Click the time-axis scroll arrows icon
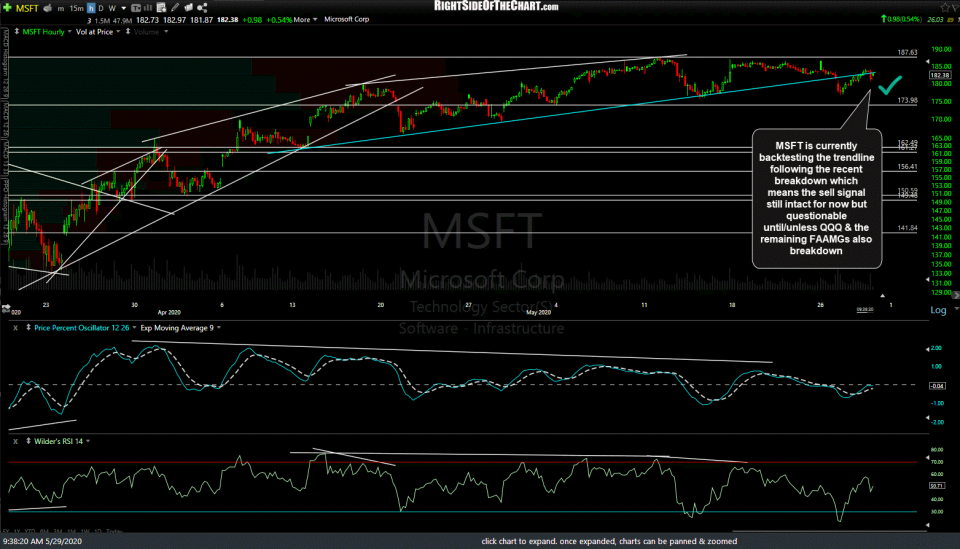The image size is (960, 549). pos(6,307)
